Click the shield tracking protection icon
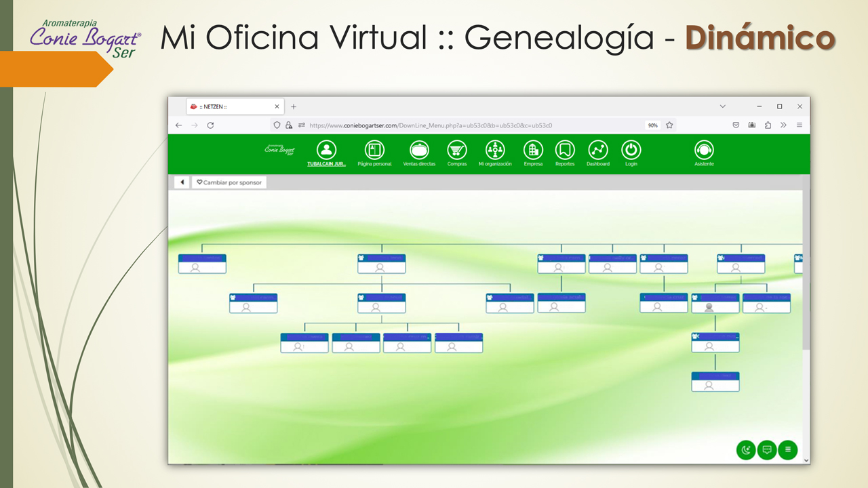 pos(277,125)
